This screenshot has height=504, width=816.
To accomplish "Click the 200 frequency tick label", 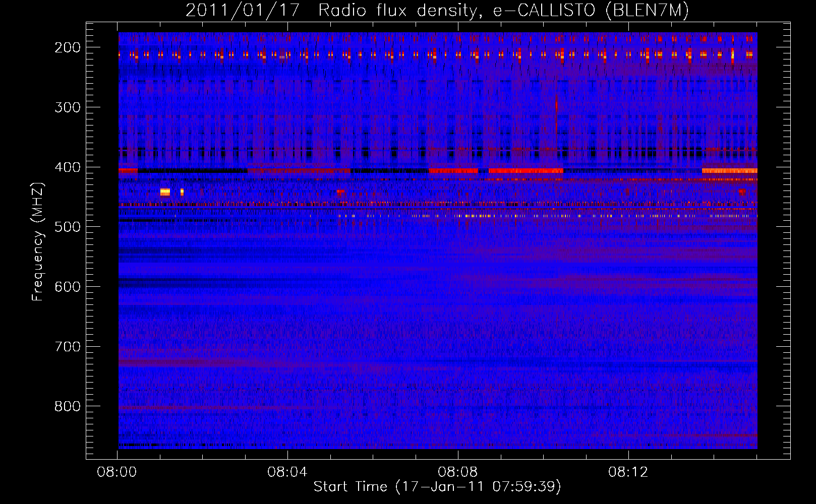I will point(67,47).
